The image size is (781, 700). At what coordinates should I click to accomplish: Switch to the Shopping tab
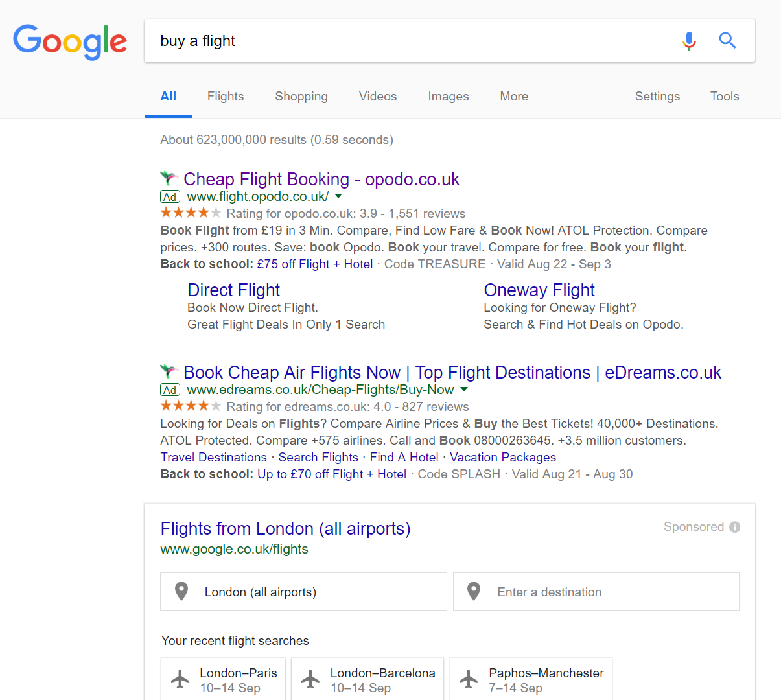click(x=301, y=97)
